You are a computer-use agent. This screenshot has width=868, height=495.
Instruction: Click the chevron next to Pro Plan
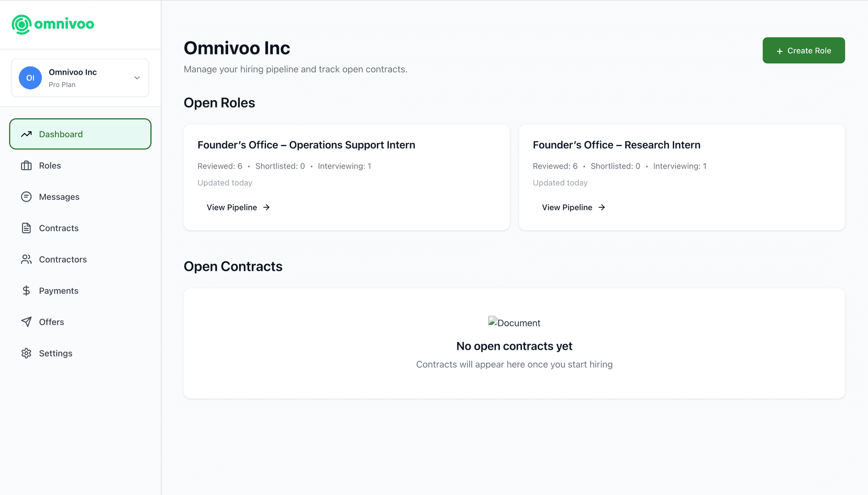[137, 78]
